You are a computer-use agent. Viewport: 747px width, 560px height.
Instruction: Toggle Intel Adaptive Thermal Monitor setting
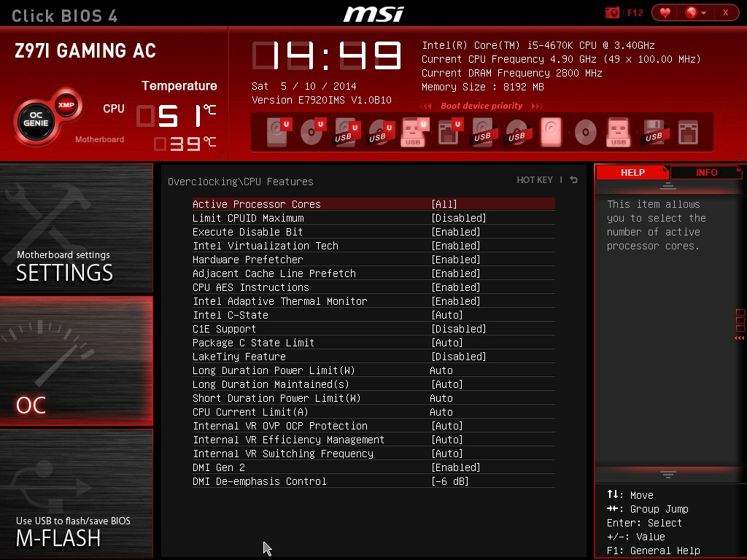pyautogui.click(x=373, y=300)
